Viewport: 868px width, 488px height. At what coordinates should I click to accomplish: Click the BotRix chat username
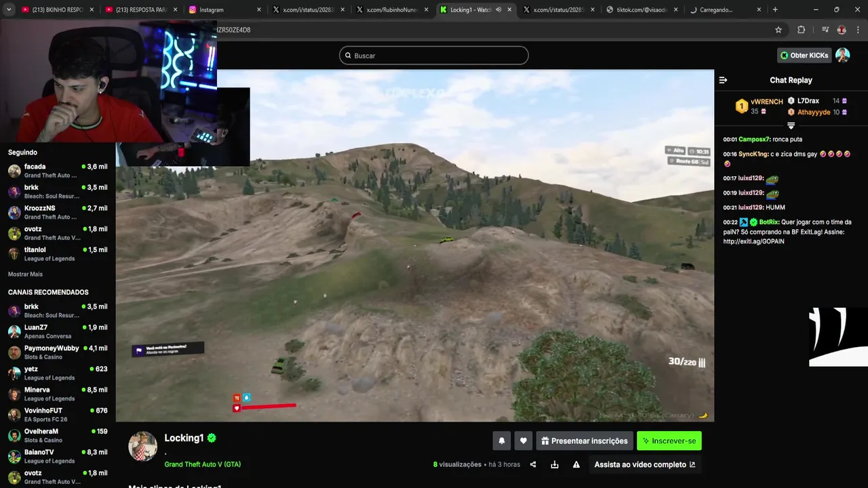(768, 222)
